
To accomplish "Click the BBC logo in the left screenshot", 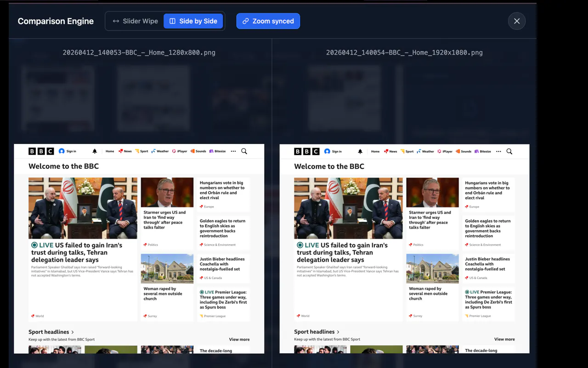I will 41,151.
